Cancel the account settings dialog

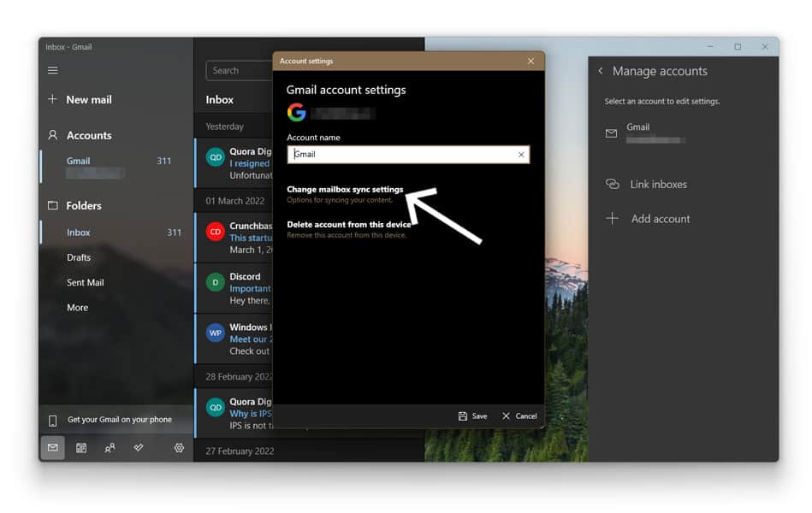click(519, 416)
